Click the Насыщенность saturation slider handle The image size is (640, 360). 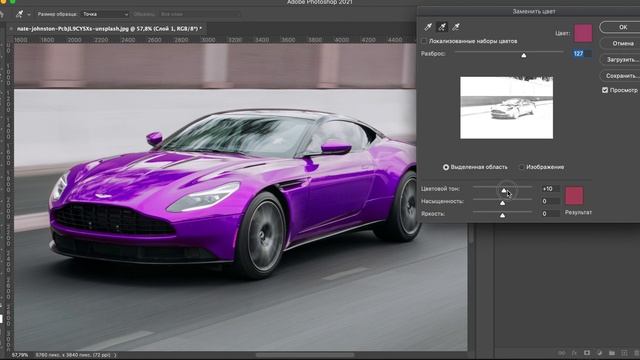click(502, 203)
